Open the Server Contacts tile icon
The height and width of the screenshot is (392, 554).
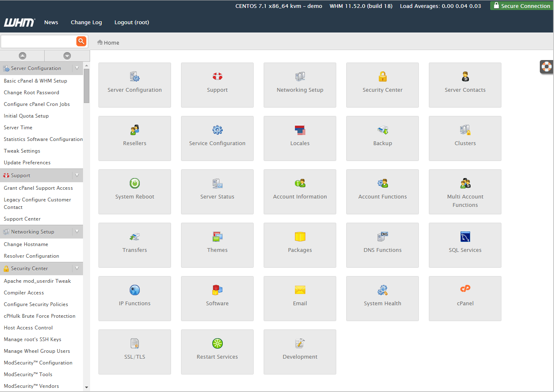[465, 76]
